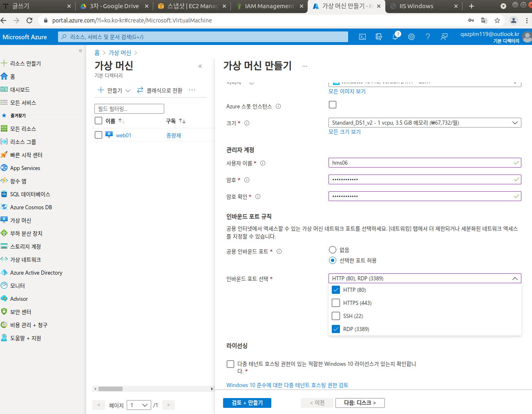Click the Azure resource search box
Image resolution: width=532 pixels, height=414 pixels.
click(x=203, y=37)
